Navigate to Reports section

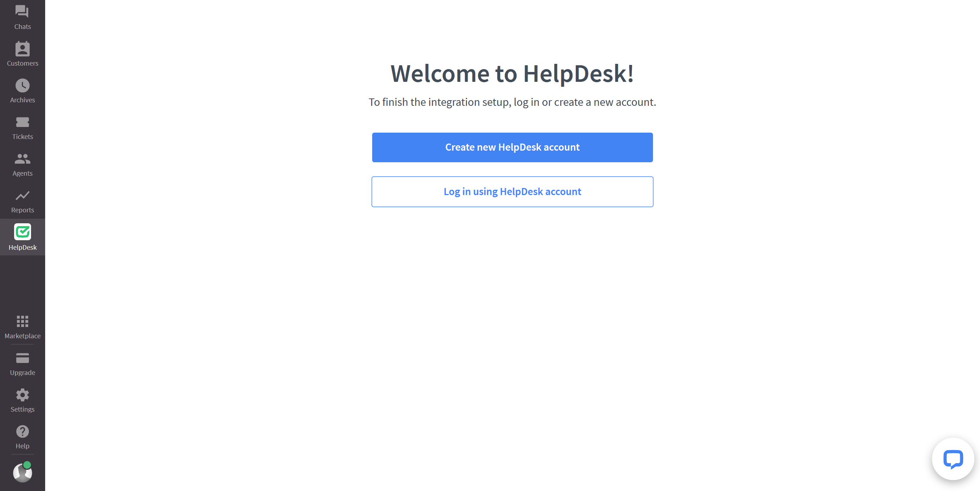(x=23, y=201)
